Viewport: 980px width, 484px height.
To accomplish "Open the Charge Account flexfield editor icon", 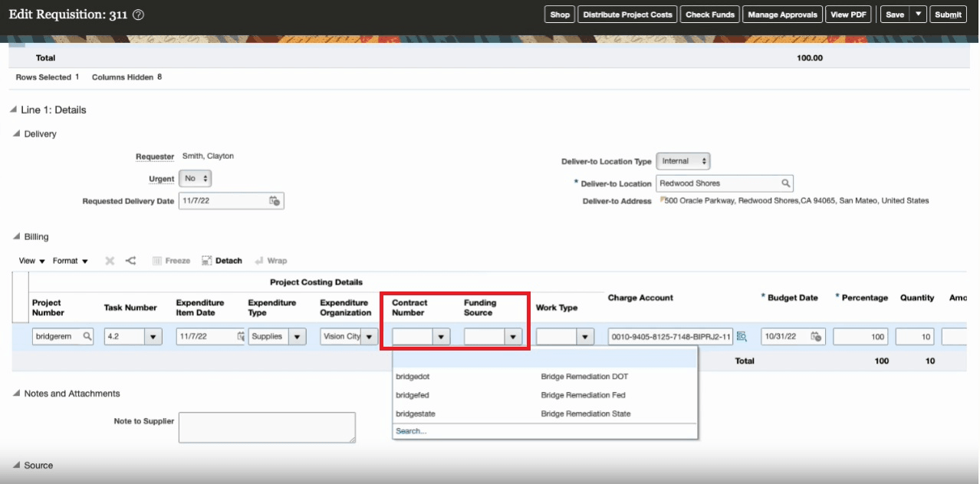I will tap(741, 335).
